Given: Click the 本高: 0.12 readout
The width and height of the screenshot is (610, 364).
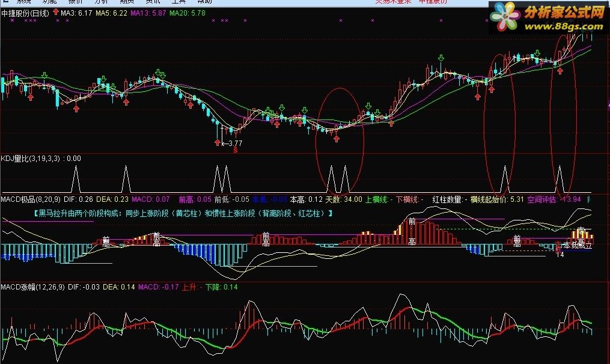Looking at the screenshot, I should (x=306, y=199).
